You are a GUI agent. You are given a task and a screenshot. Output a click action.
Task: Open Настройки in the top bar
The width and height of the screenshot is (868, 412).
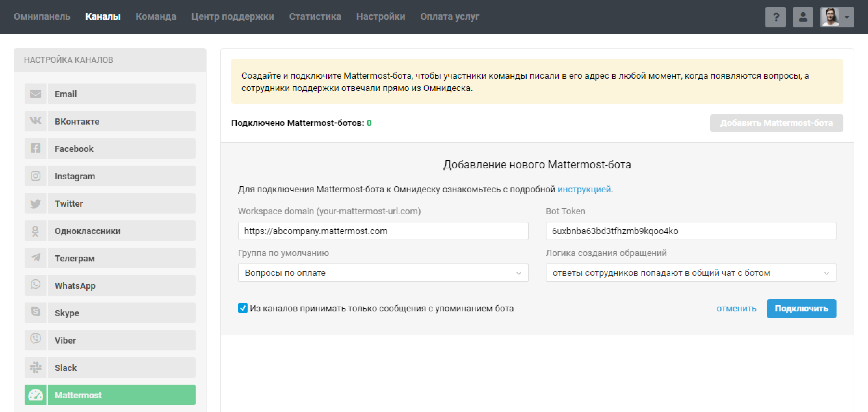coord(381,16)
